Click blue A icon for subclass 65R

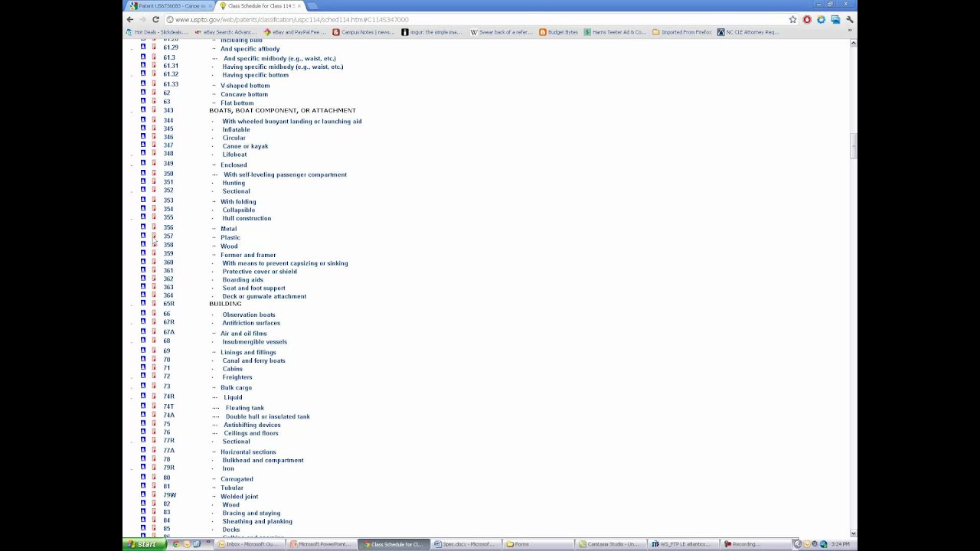coord(142,303)
